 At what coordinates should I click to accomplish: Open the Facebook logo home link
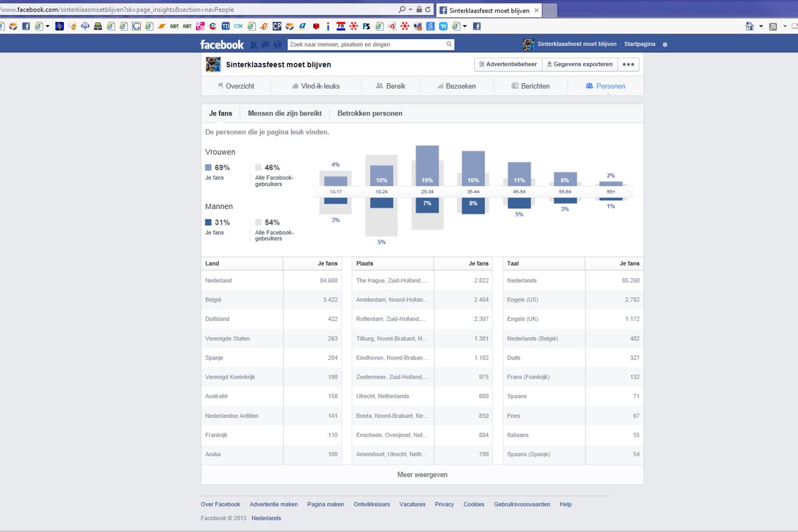pos(222,44)
